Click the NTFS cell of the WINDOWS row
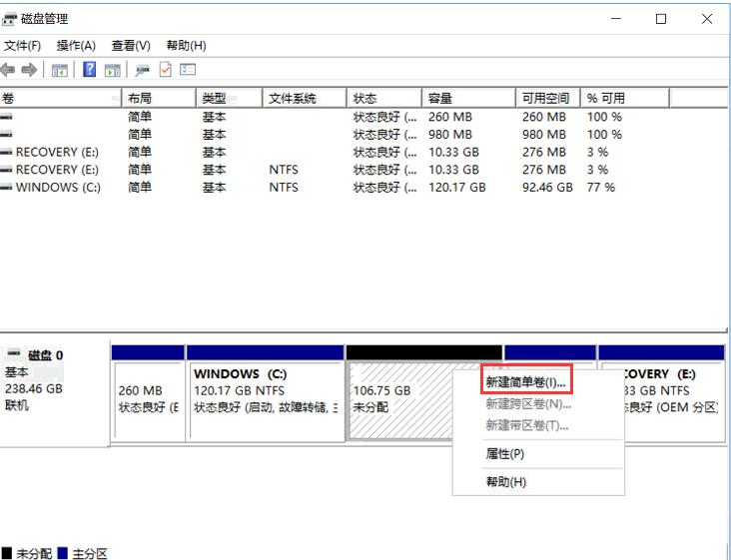 284,188
